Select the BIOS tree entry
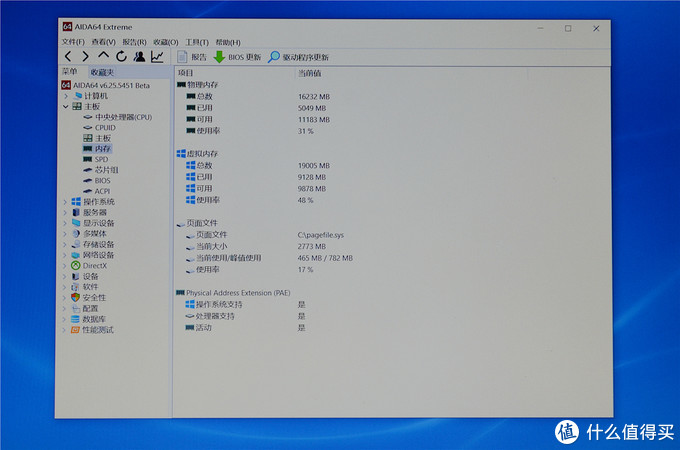680x450 pixels. point(103,180)
